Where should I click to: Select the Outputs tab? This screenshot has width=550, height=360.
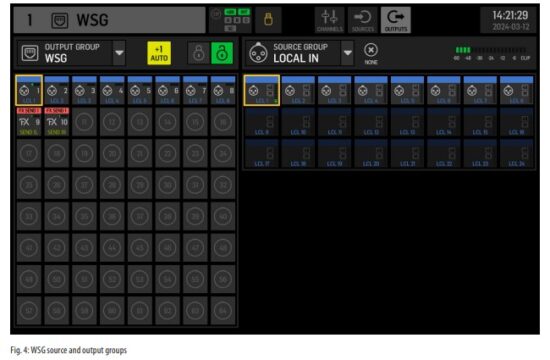(396, 20)
